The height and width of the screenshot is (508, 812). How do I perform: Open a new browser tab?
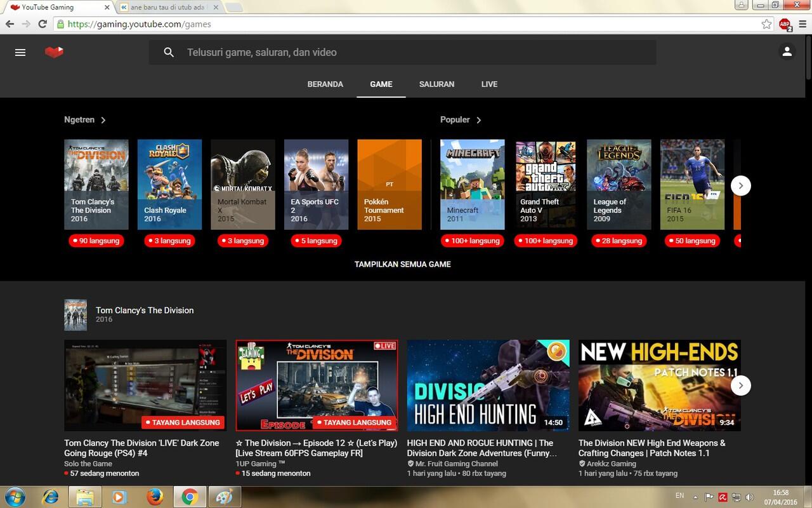coord(234,8)
